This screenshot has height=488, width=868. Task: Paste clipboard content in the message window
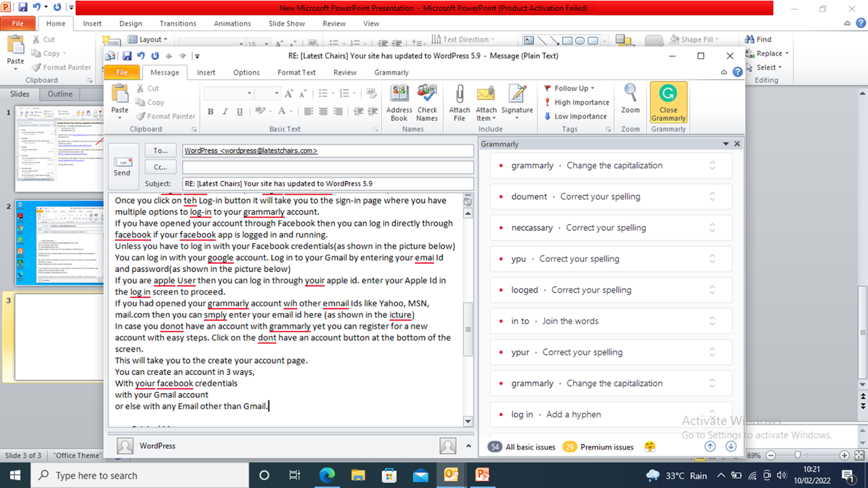point(120,101)
